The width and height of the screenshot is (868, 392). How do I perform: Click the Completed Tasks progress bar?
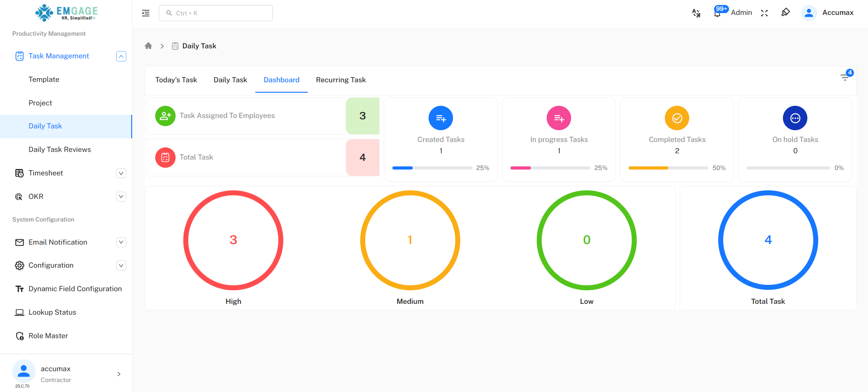click(668, 168)
